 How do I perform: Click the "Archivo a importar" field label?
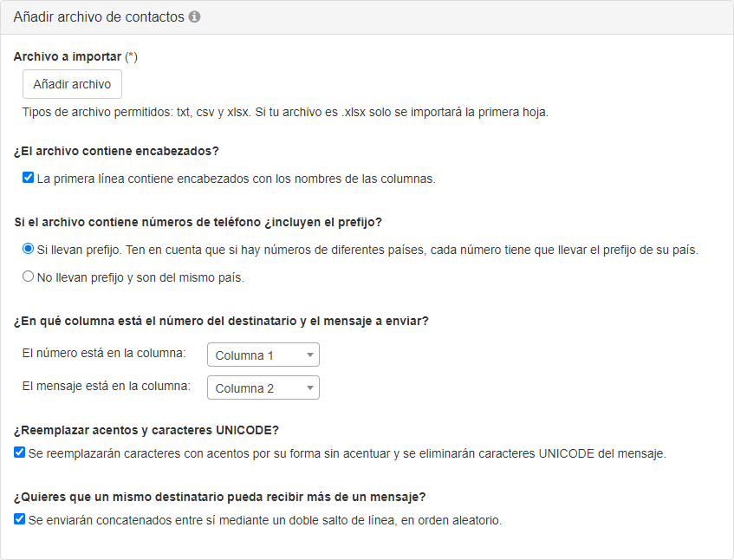tap(68, 56)
